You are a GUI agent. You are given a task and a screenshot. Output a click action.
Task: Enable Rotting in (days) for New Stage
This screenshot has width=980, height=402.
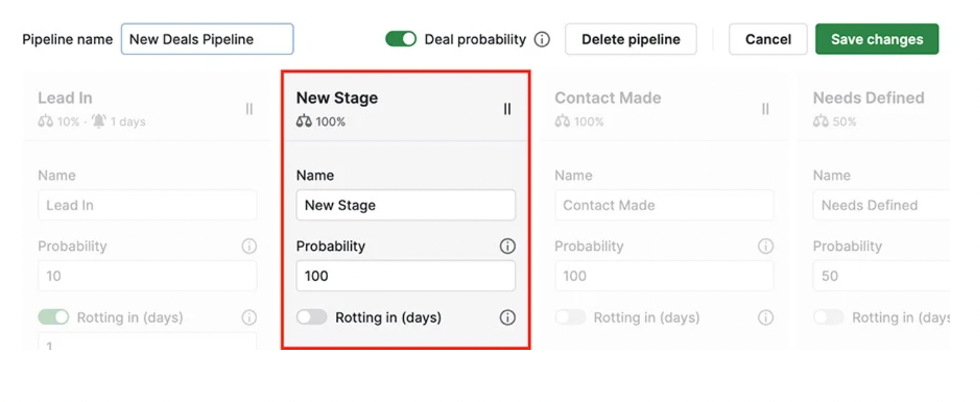pos(312,318)
